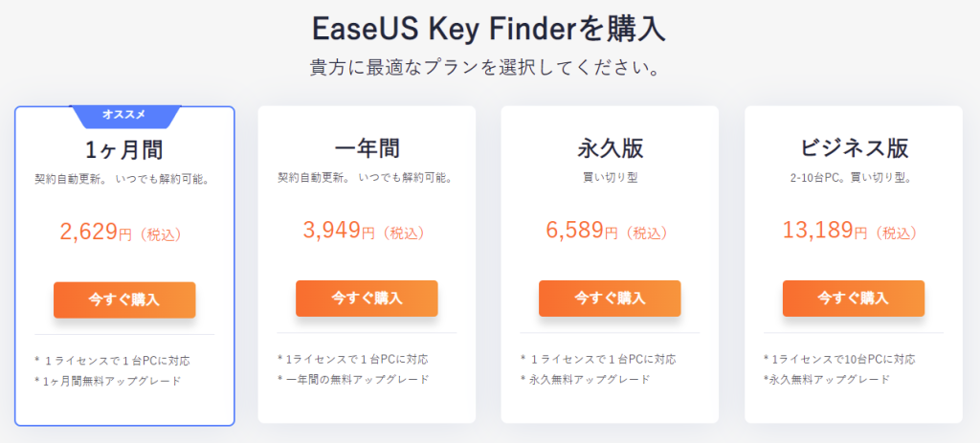
Task: Select the 永久版 plan title
Action: tap(610, 148)
